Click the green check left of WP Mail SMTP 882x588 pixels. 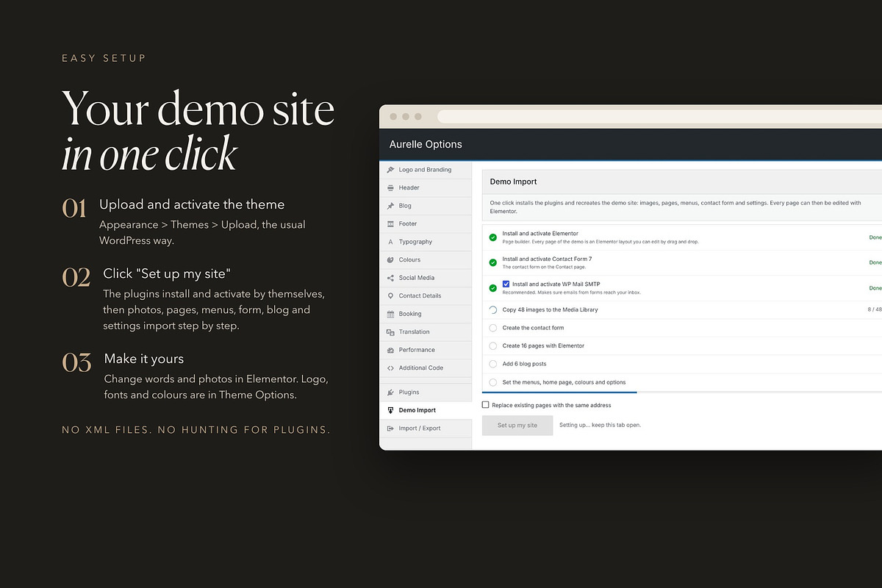pos(492,288)
